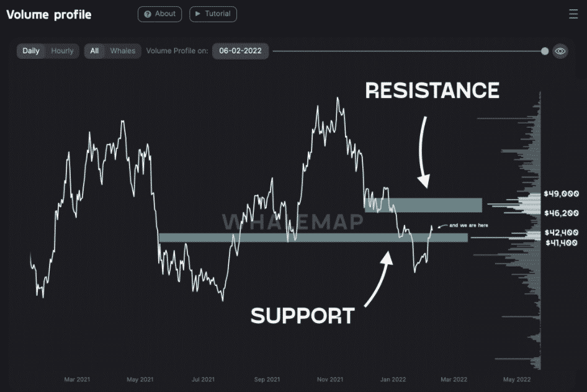Select the All volume filter

click(x=94, y=51)
